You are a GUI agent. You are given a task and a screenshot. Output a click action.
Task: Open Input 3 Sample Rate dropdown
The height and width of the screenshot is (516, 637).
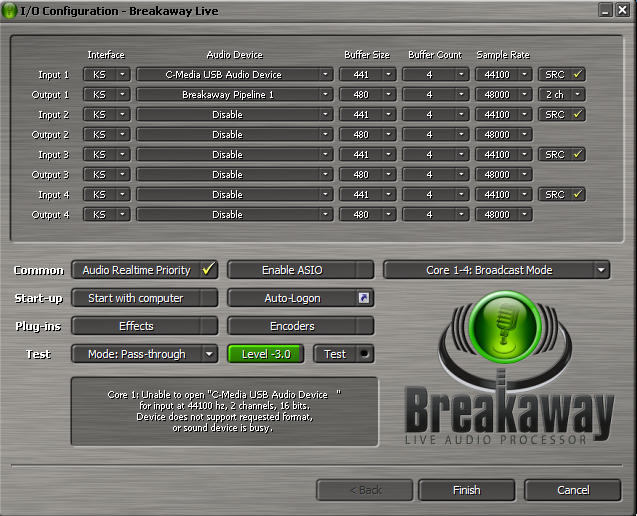[504, 154]
